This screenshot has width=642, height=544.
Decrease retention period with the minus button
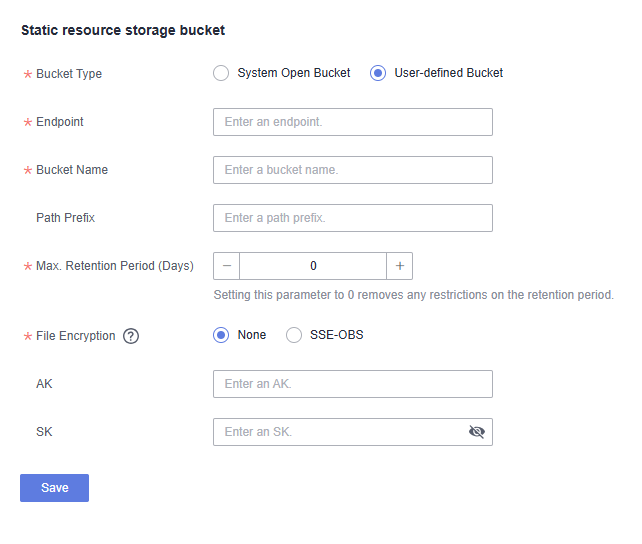227,266
